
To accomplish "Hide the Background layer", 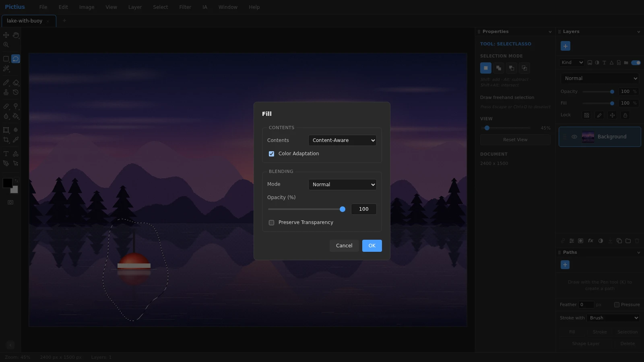I will click(x=574, y=137).
